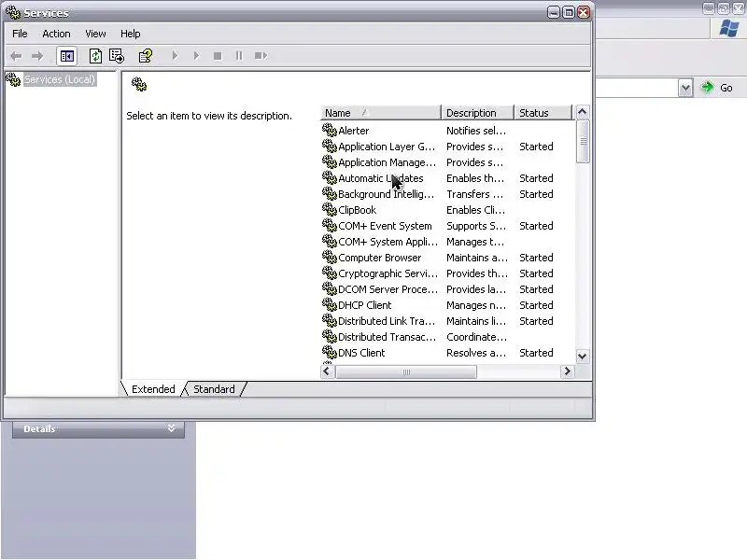This screenshot has width=747, height=560.
Task: Click the first Start Service play icon
Action: point(175,56)
